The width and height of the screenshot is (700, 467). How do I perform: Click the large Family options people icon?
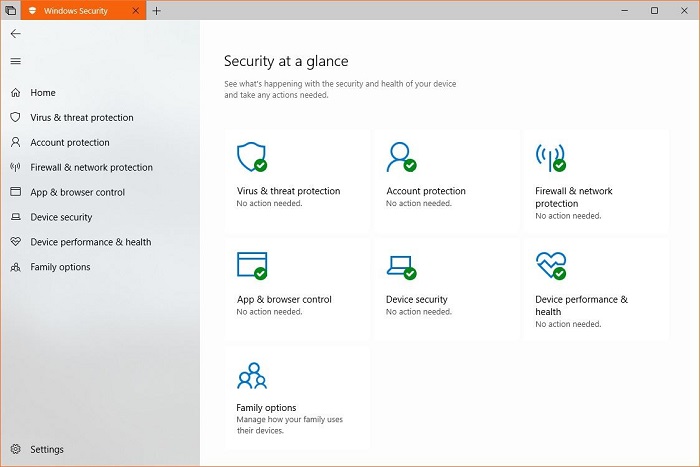click(252, 375)
